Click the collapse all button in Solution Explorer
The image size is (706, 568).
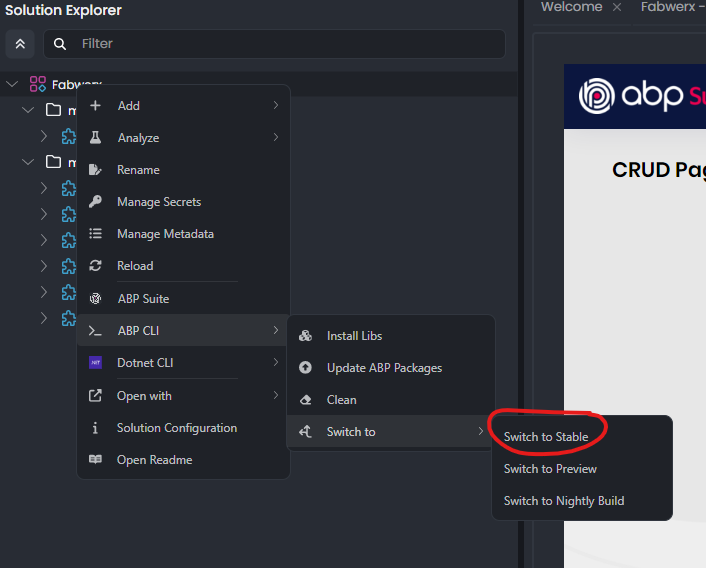click(x=20, y=44)
